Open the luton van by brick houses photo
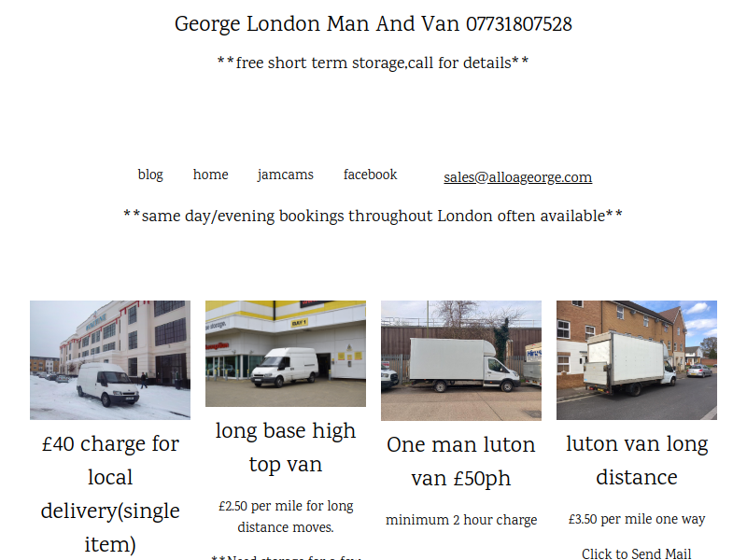This screenshot has width=747, height=560. click(x=637, y=360)
